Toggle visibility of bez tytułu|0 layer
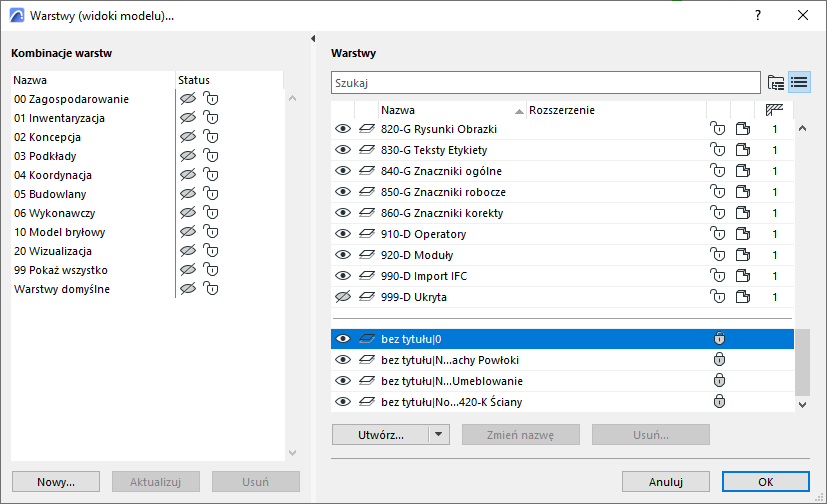The height and width of the screenshot is (504, 827). point(343,338)
